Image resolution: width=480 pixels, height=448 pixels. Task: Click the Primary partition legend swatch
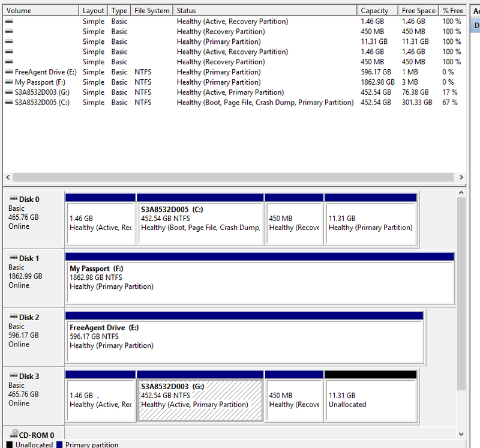click(58, 444)
